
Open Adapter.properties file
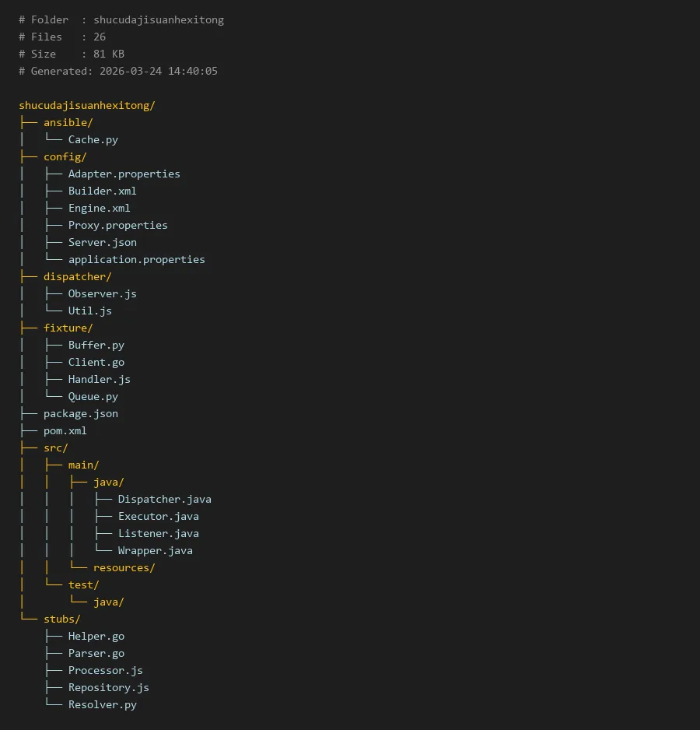point(124,174)
